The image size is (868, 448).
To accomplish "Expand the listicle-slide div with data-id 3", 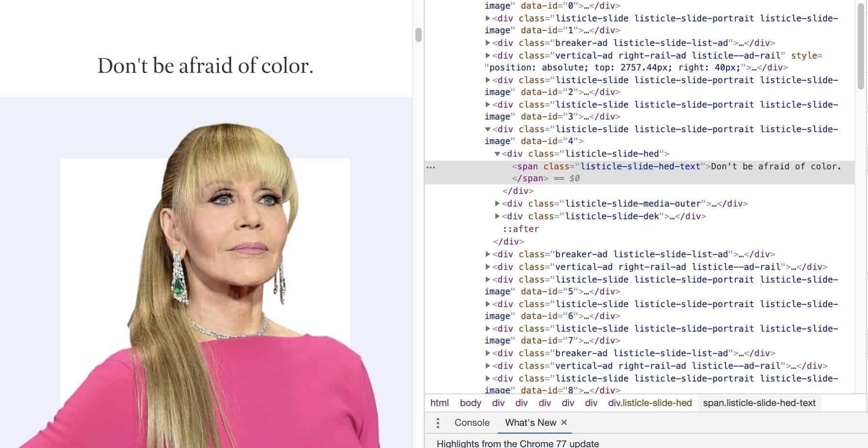I will [x=488, y=105].
